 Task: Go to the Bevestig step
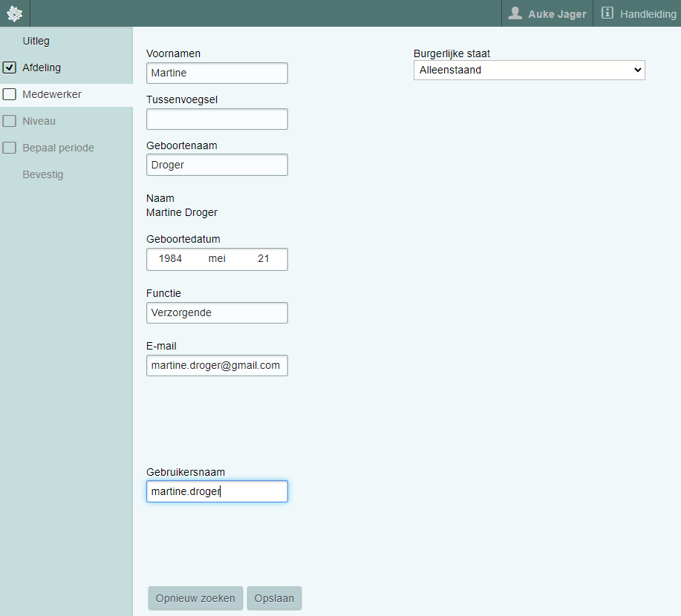click(x=43, y=174)
